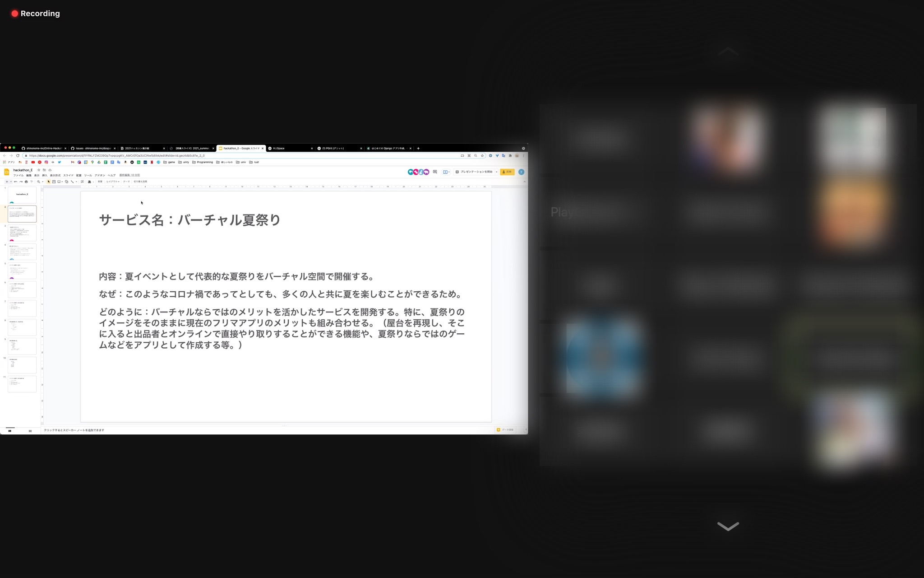Select slide 11 thumbnail in filmstrip
The image size is (924, 578).
tap(22, 384)
